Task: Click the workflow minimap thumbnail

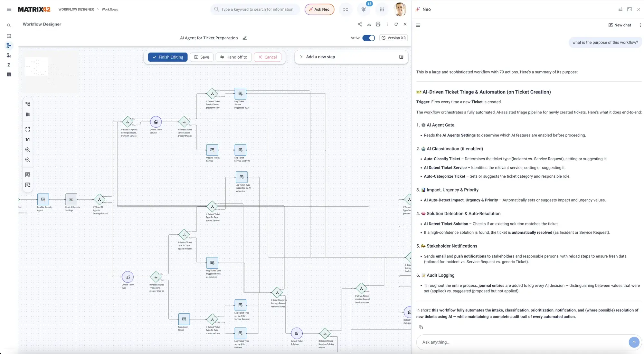Action: tap(51, 72)
